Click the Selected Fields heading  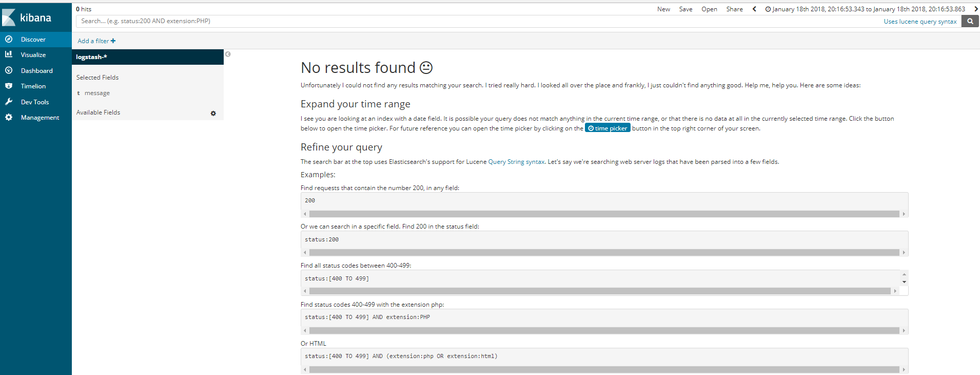pos(97,77)
